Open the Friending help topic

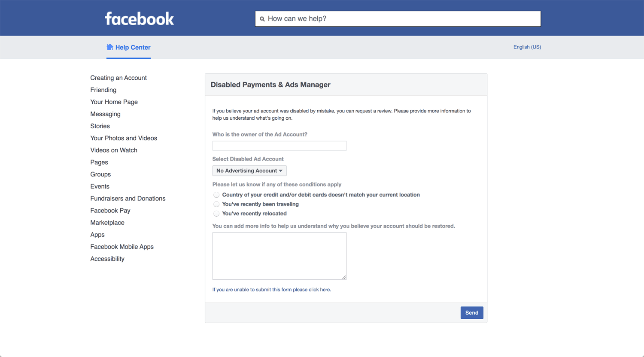pos(103,90)
